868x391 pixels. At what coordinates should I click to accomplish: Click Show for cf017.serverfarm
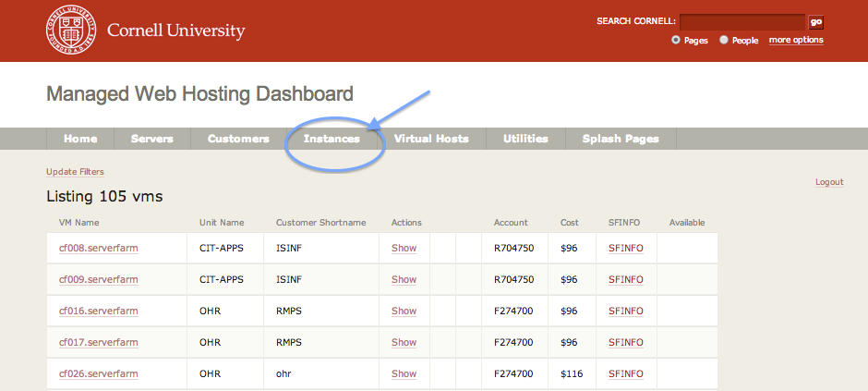pyautogui.click(x=404, y=343)
